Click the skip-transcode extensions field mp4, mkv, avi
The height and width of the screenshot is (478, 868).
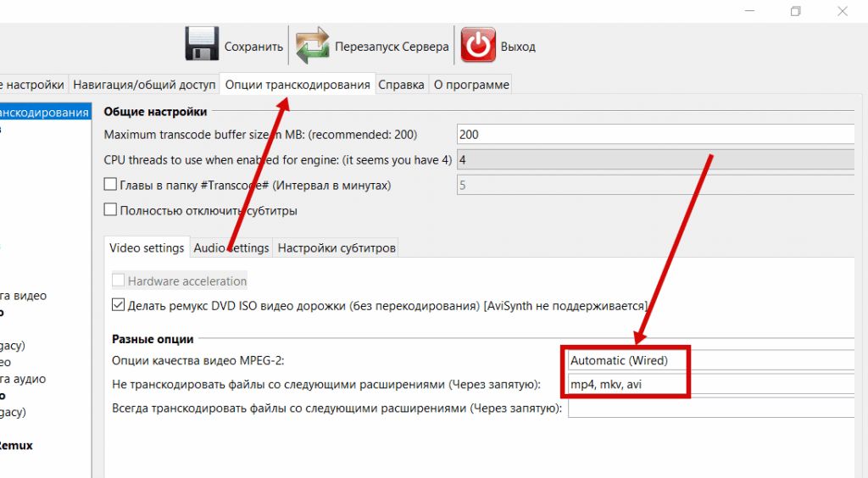click(711, 384)
